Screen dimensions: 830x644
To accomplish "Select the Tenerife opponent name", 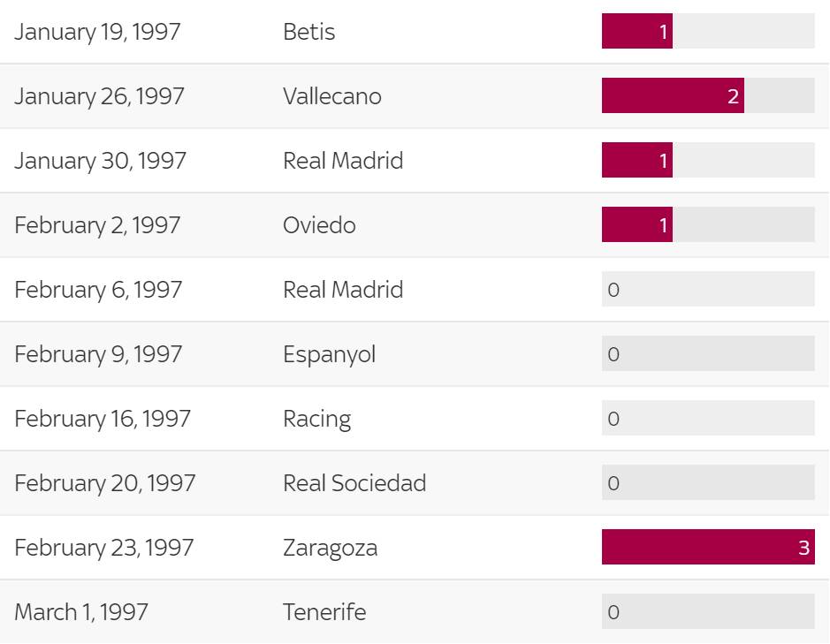I will pos(324,612).
